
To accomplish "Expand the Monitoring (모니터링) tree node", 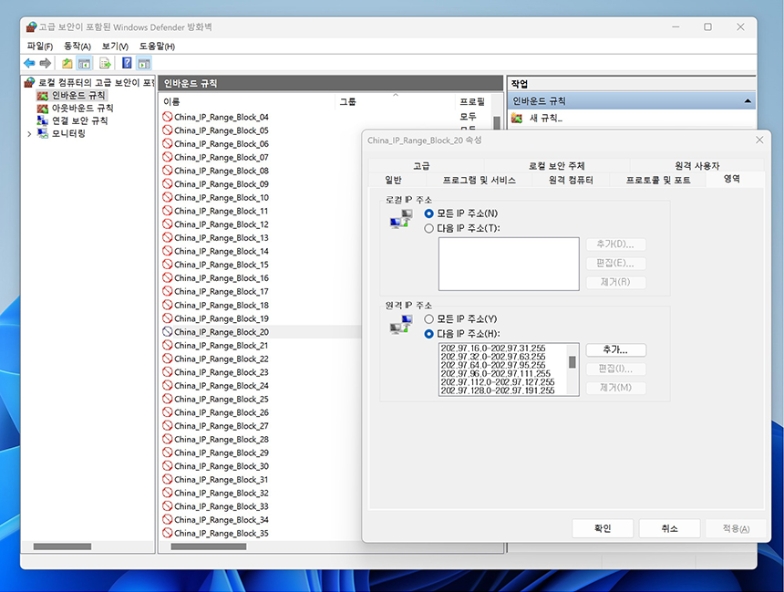I will point(29,134).
